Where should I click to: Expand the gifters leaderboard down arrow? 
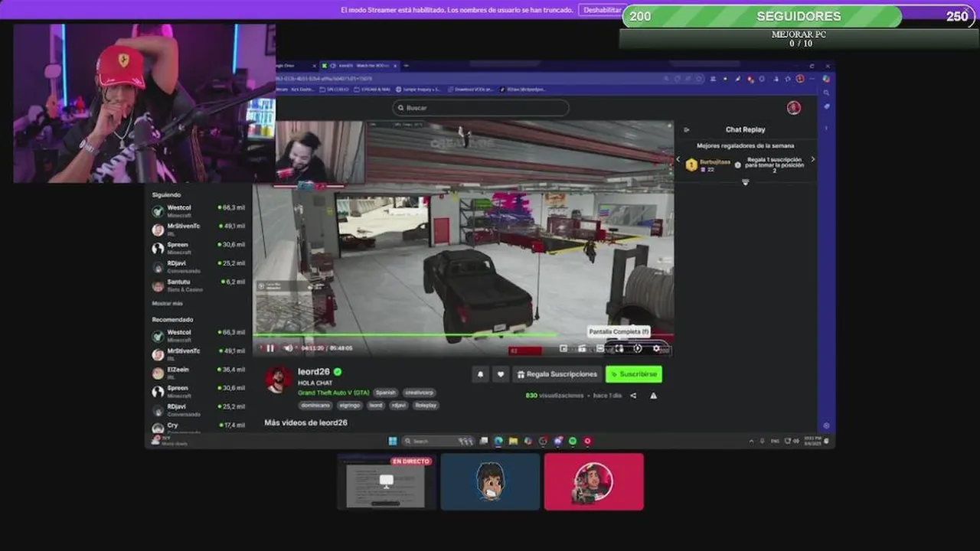745,182
